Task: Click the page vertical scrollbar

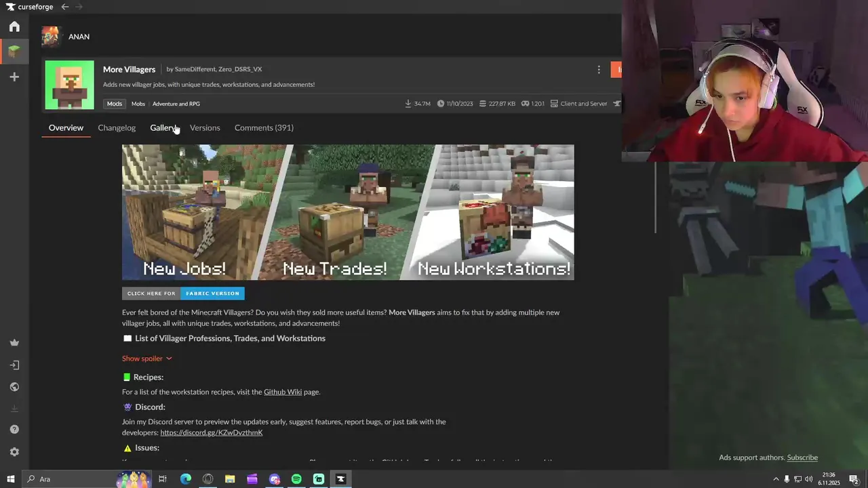Action: (656, 197)
